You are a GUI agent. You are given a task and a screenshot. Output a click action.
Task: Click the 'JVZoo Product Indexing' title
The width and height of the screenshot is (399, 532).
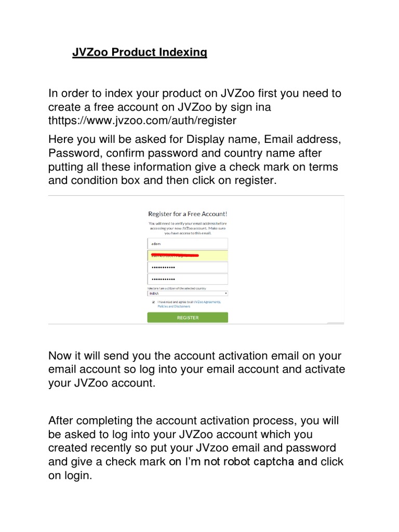(x=139, y=52)
